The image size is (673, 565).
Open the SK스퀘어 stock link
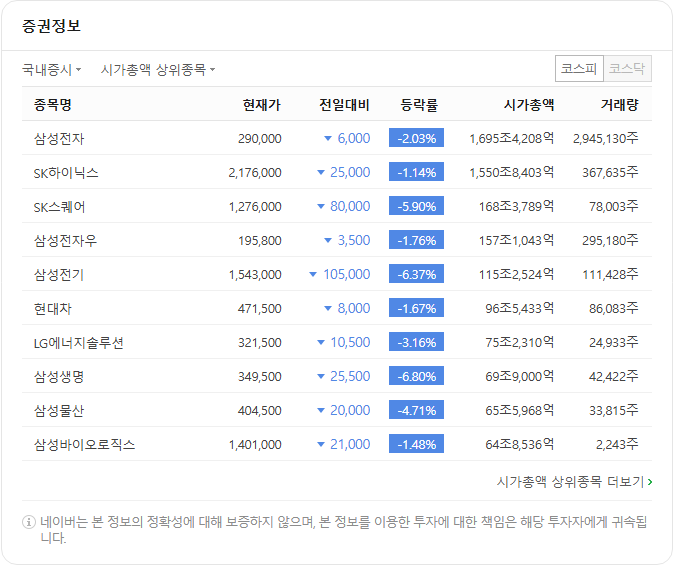59,207
